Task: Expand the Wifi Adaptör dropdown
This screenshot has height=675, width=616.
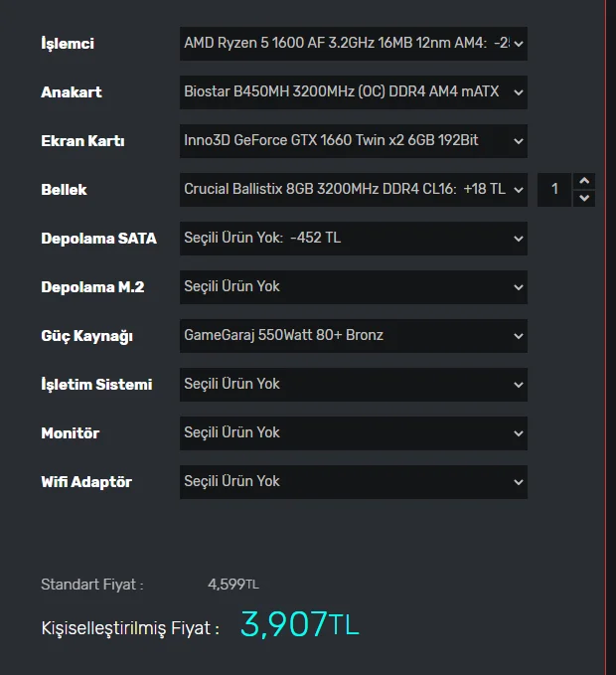Action: (353, 482)
